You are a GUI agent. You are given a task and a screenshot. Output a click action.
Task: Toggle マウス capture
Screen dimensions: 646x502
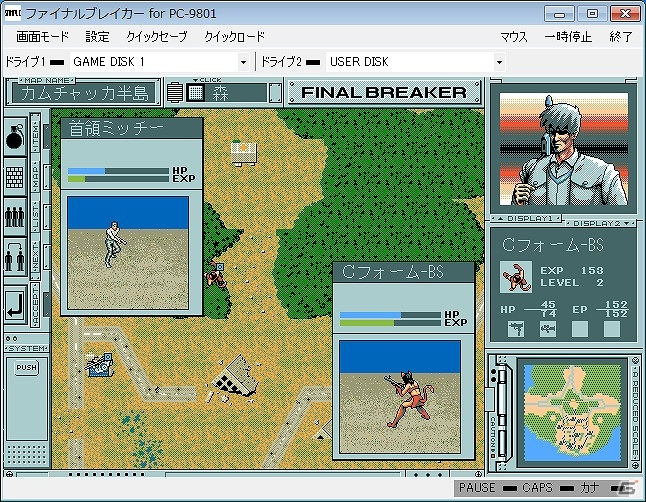[514, 37]
